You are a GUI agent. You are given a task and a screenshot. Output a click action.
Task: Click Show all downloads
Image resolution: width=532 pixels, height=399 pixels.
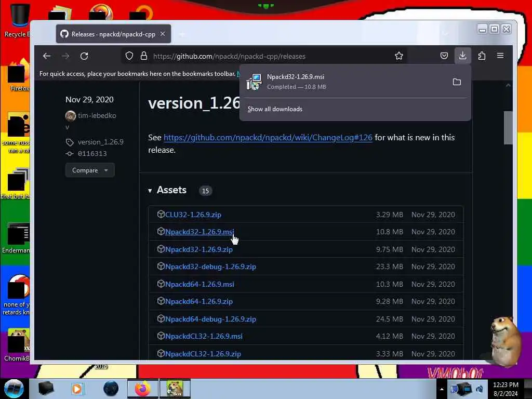pos(275,109)
